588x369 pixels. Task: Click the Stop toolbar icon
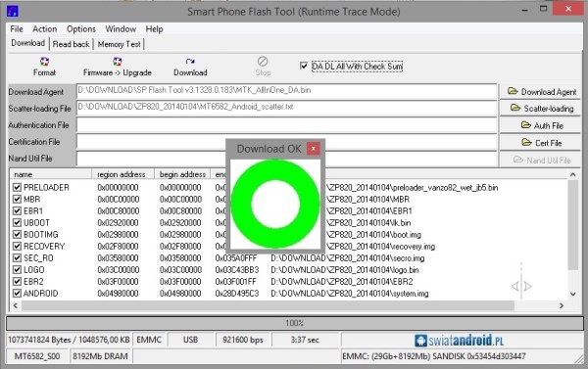(x=263, y=61)
